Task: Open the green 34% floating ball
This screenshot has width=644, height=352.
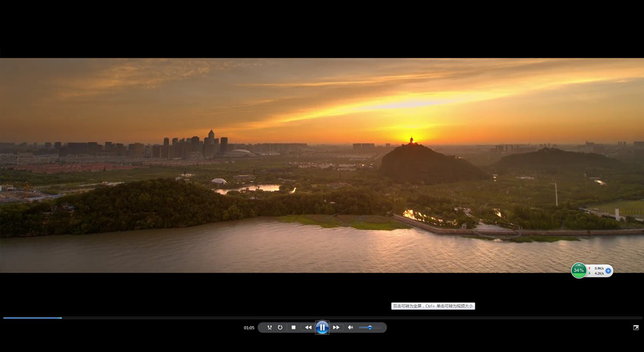Action: (579, 271)
